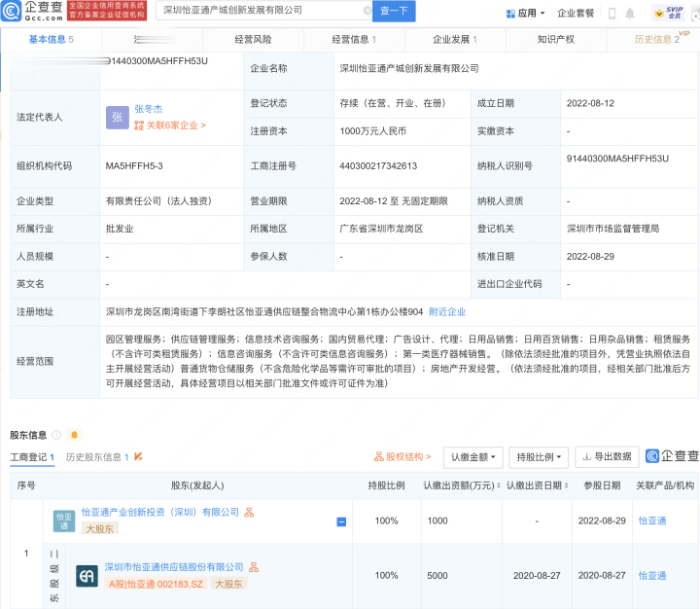
Task: Switch to 基本信息 tab
Action: pyautogui.click(x=51, y=40)
